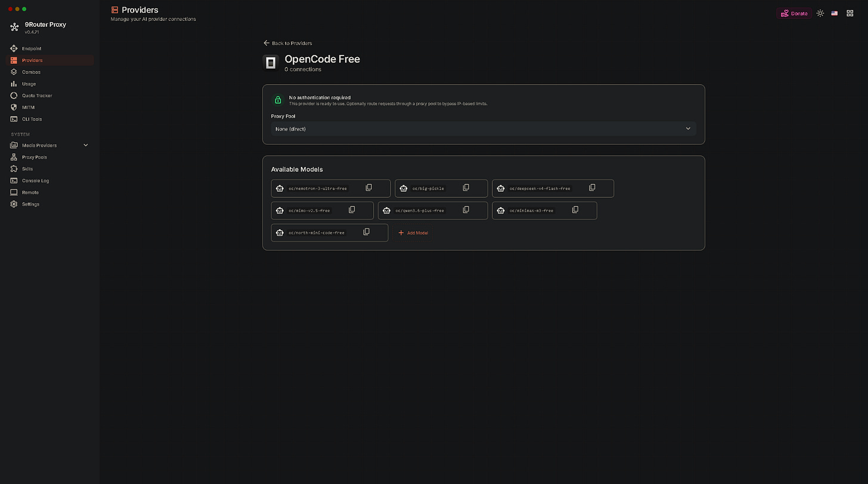Screen dimensions: 868x484
Task: Select Providers in the sidebar
Action: pyautogui.click(x=50, y=60)
